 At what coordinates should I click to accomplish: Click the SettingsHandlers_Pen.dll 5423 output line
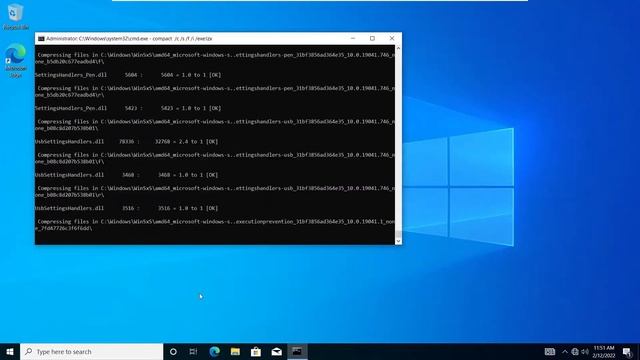click(x=128, y=108)
